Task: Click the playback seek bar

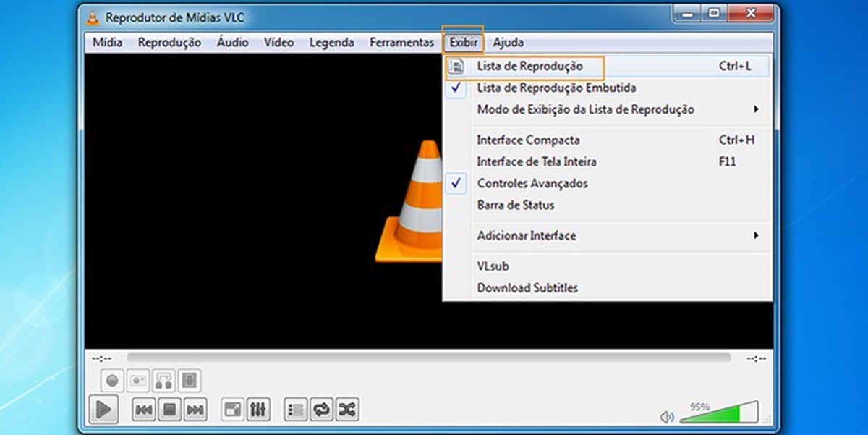Action: [429, 358]
